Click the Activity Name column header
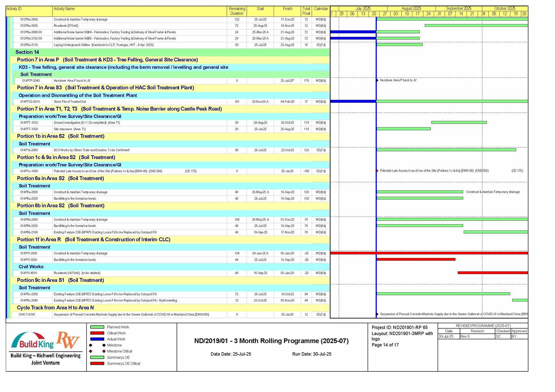 [x=139, y=11]
